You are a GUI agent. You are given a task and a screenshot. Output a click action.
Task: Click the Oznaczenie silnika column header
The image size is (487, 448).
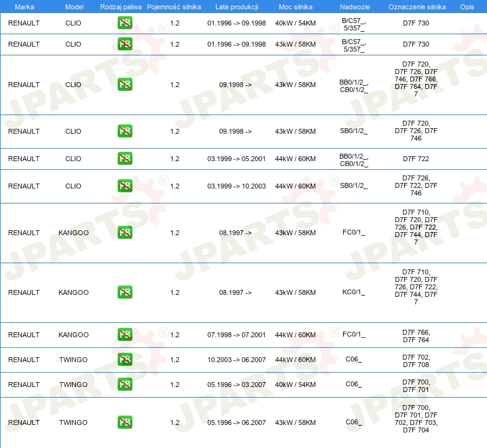(417, 7)
